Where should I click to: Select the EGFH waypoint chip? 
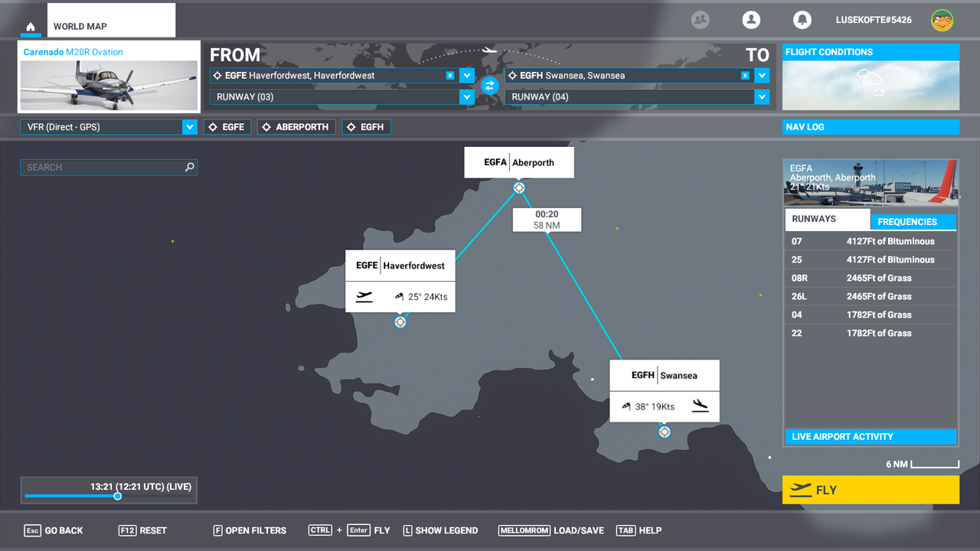click(x=367, y=127)
